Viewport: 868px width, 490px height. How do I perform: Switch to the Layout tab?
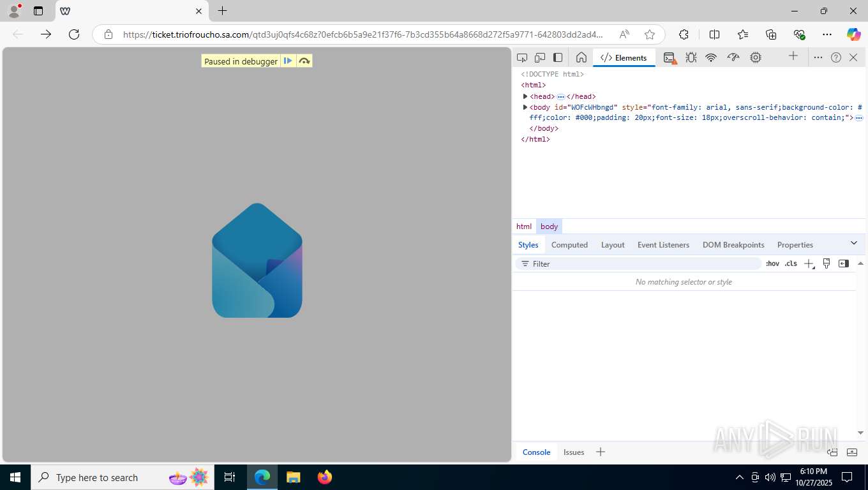coord(613,245)
